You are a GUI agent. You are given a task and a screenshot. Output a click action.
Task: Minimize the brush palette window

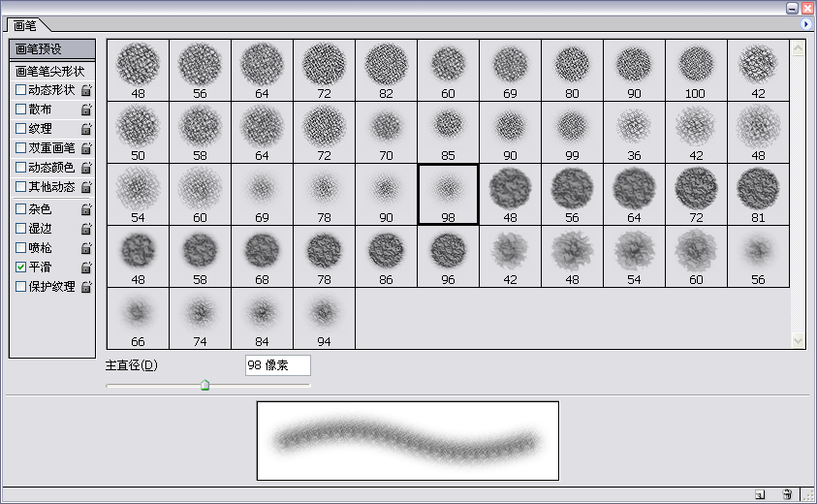coord(792,8)
